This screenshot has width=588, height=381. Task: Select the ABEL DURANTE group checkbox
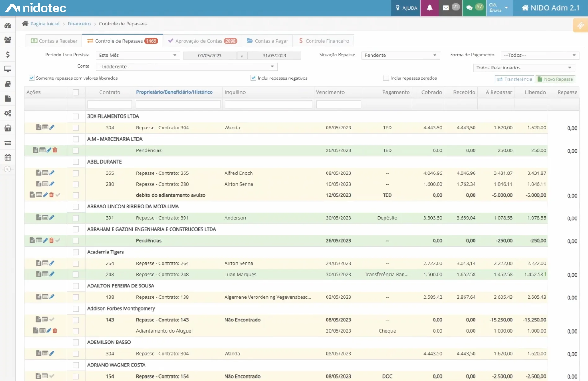(76, 162)
